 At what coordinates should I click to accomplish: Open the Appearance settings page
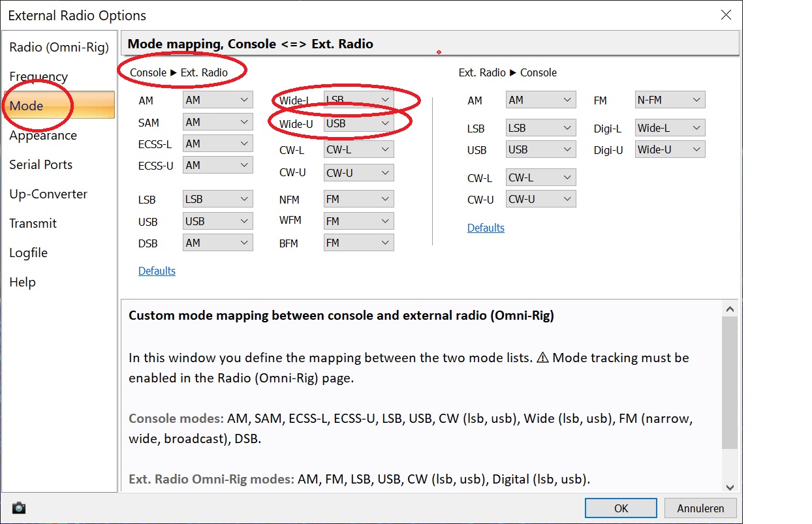(x=43, y=135)
